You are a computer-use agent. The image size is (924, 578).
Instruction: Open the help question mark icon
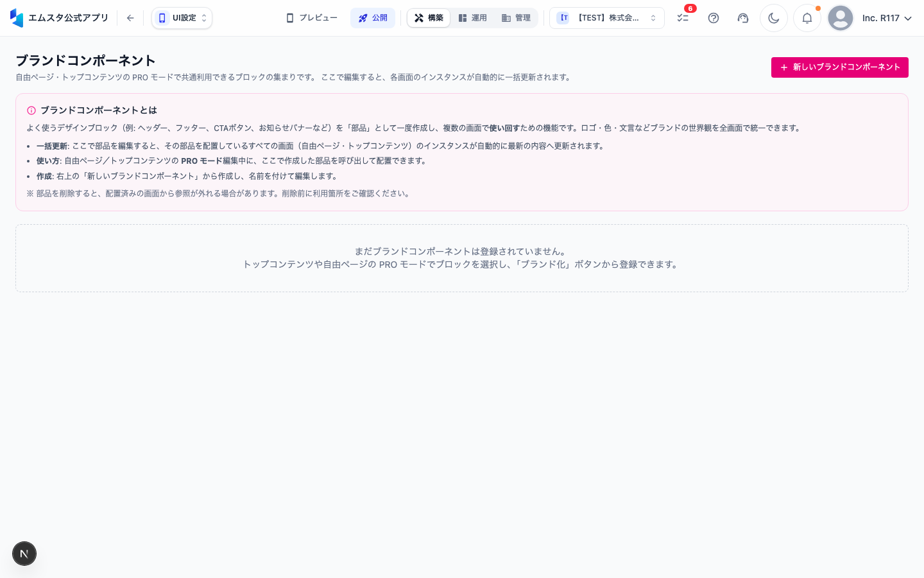click(714, 18)
